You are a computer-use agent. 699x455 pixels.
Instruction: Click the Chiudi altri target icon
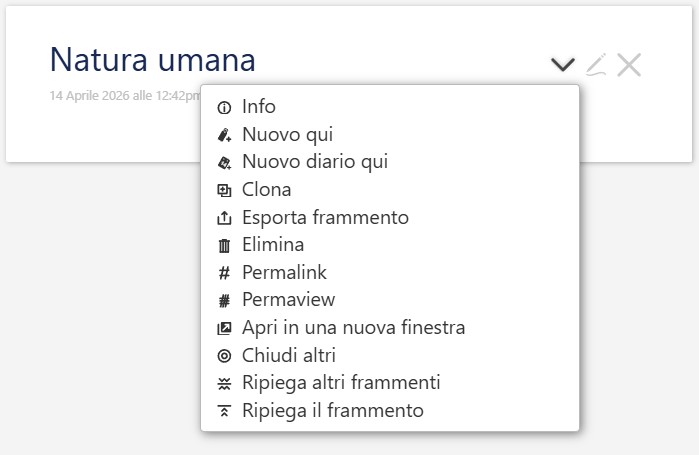[224, 356]
